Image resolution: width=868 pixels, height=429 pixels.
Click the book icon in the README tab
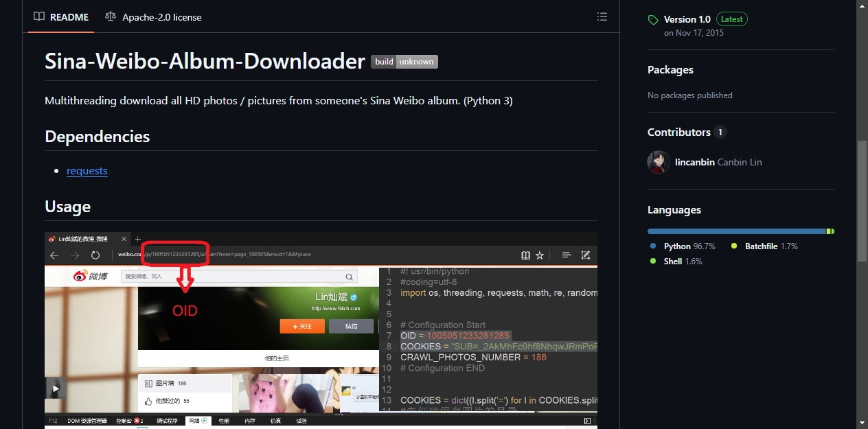click(39, 16)
